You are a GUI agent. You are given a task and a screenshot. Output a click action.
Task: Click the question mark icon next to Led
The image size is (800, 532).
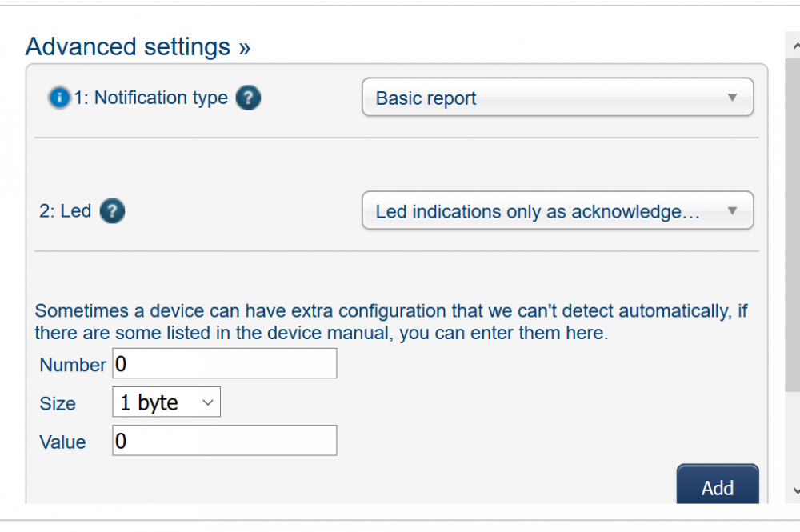tap(113, 212)
